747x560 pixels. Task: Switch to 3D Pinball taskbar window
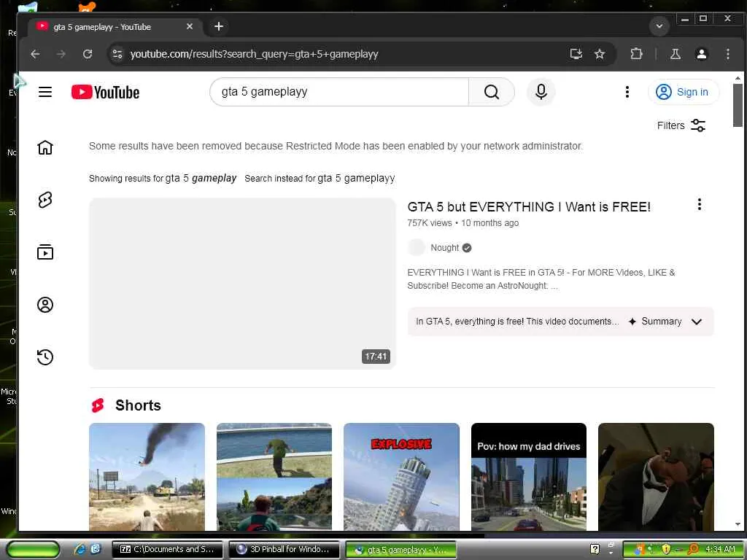285,549
